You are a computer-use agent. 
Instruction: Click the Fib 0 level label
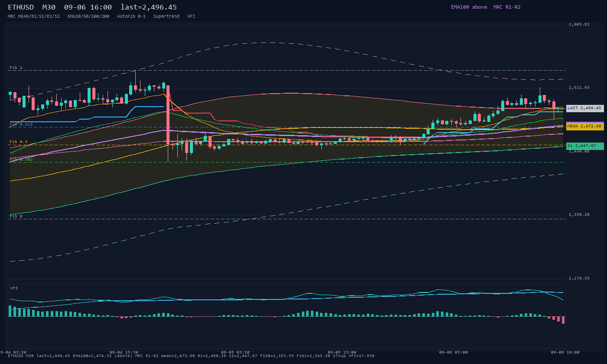click(x=16, y=216)
